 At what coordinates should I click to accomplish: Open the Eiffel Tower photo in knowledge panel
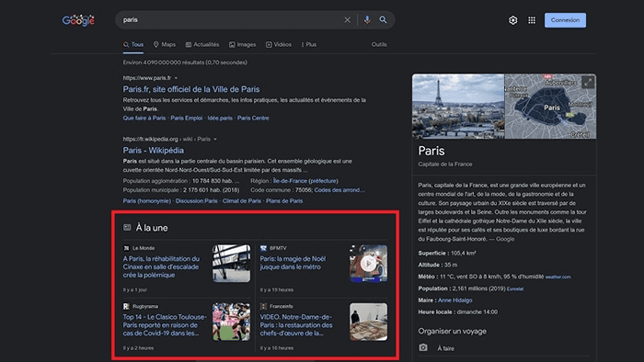click(x=458, y=107)
